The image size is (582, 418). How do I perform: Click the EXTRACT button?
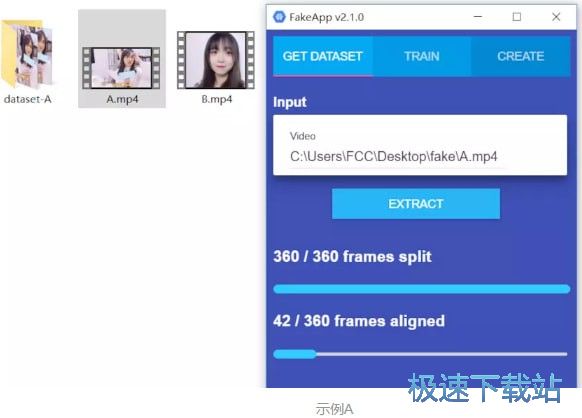pyautogui.click(x=416, y=204)
